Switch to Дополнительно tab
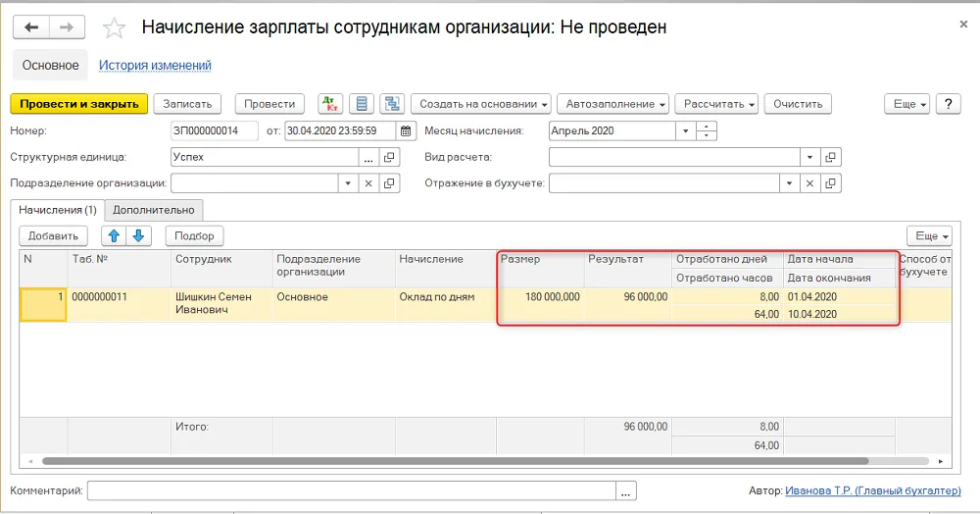This screenshot has height=514, width=980. click(x=154, y=210)
